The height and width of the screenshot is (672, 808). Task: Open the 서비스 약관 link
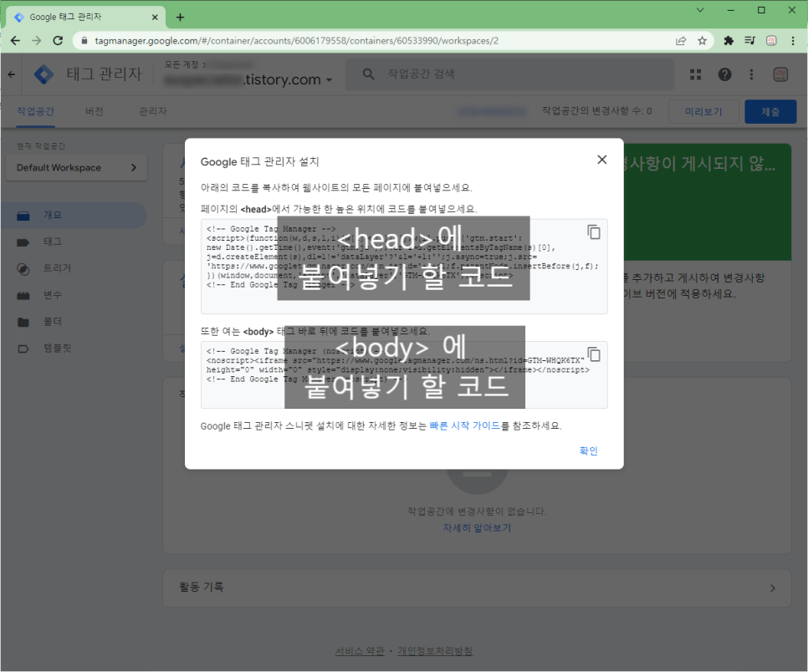click(x=360, y=651)
